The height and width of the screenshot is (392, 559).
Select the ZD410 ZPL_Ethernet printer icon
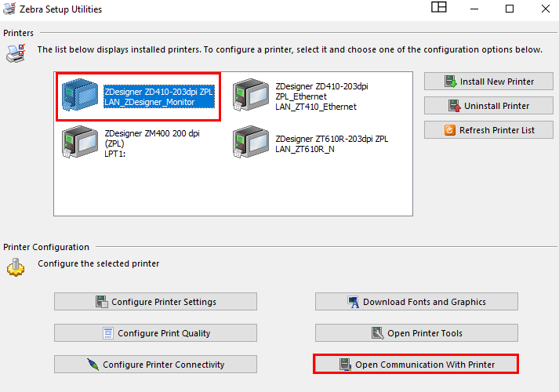pos(251,95)
